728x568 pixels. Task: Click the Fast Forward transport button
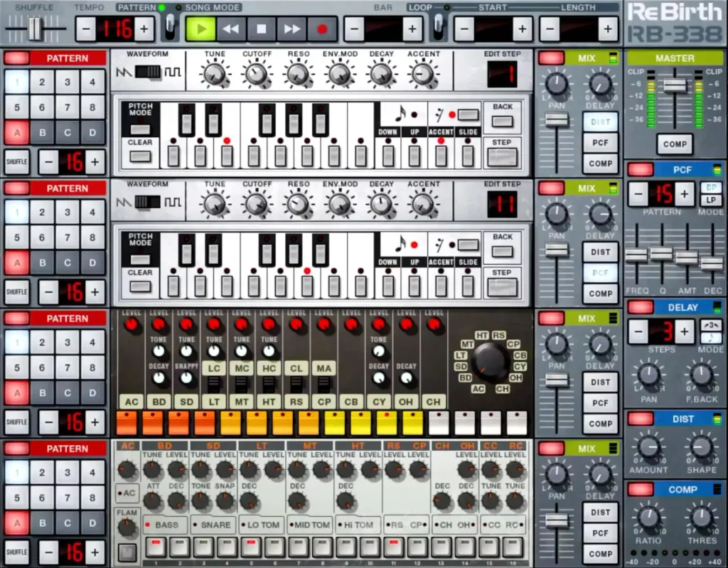(291, 29)
